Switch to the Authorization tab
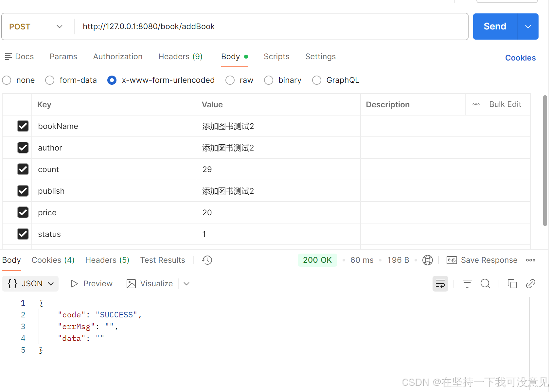This screenshot has height=392, width=550. pyautogui.click(x=118, y=57)
